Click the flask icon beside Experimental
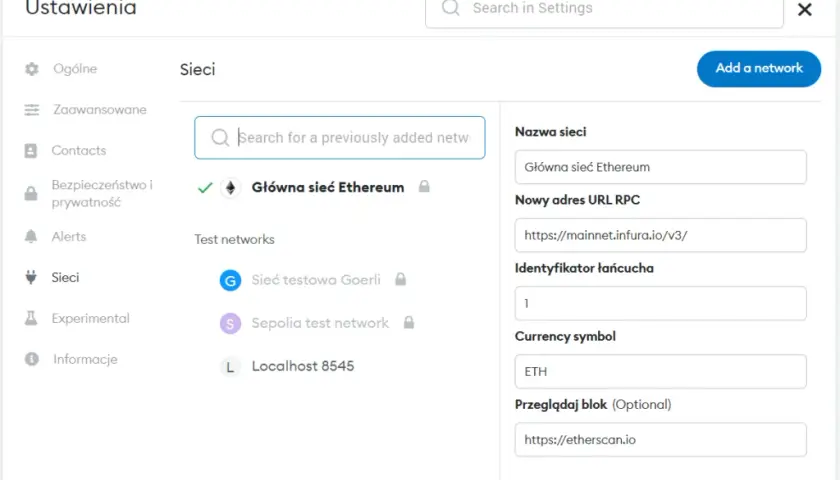Viewport: 840px width, 480px height. (31, 318)
